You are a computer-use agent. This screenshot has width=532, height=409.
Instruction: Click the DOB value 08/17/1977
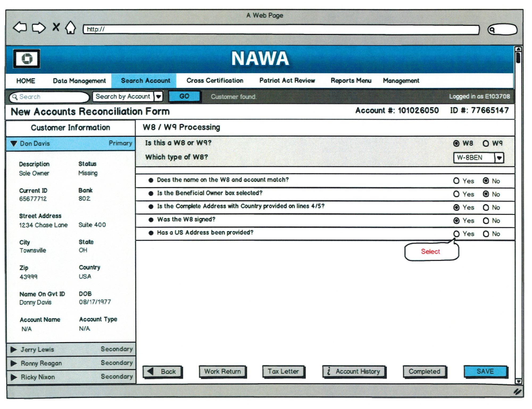pyautogui.click(x=95, y=302)
